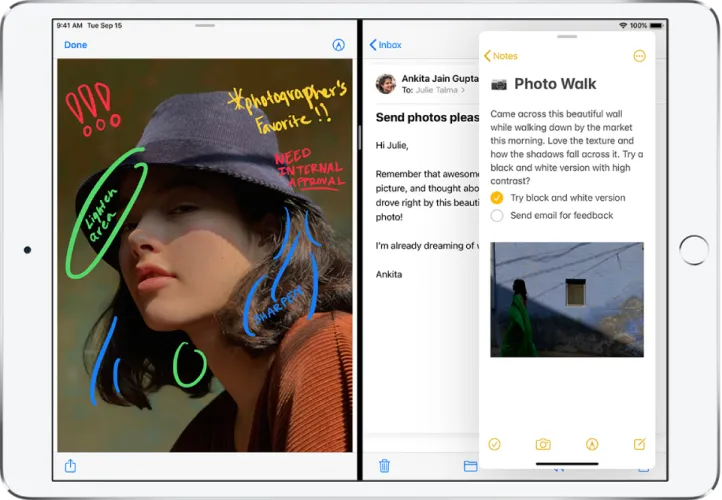Image resolution: width=722 pixels, height=500 pixels.
Task: Open the markup pen tool in Notes
Action: coord(592,444)
